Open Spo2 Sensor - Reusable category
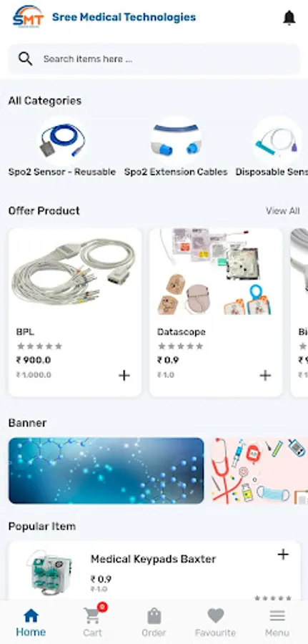This screenshot has height=644, width=308. click(62, 147)
